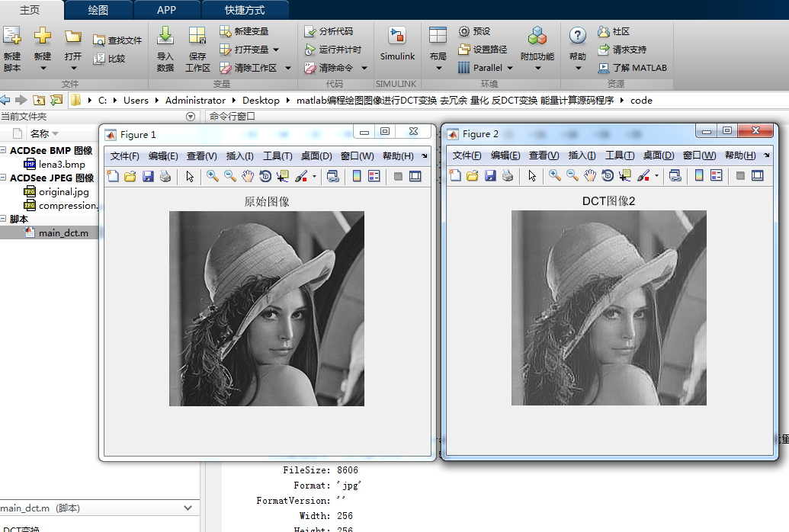Click Figure 1 save figure icon
The width and height of the screenshot is (789, 532).
[x=148, y=176]
